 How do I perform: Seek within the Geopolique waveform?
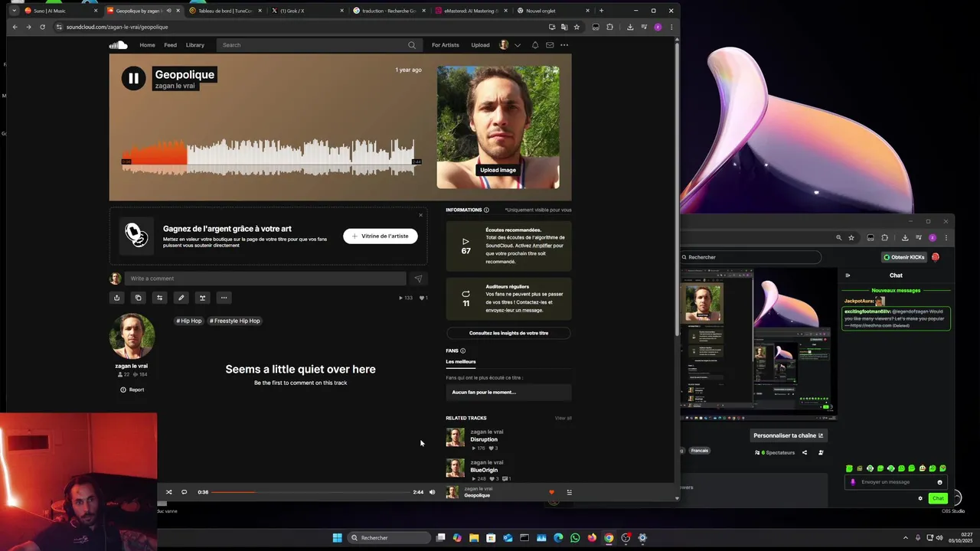tap(268, 157)
